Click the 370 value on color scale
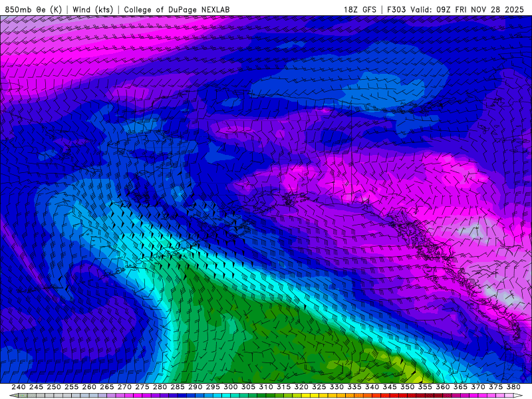The image size is (532, 399). [x=478, y=387]
